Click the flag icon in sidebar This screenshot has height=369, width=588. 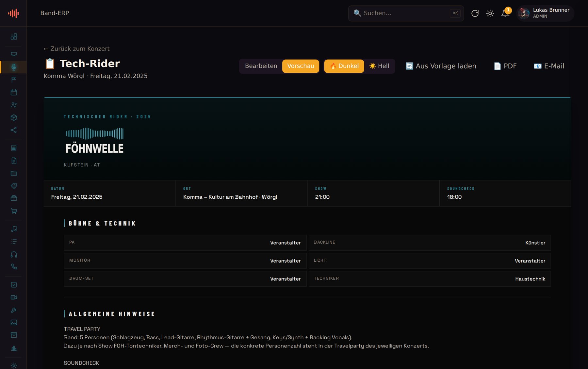[x=14, y=80]
